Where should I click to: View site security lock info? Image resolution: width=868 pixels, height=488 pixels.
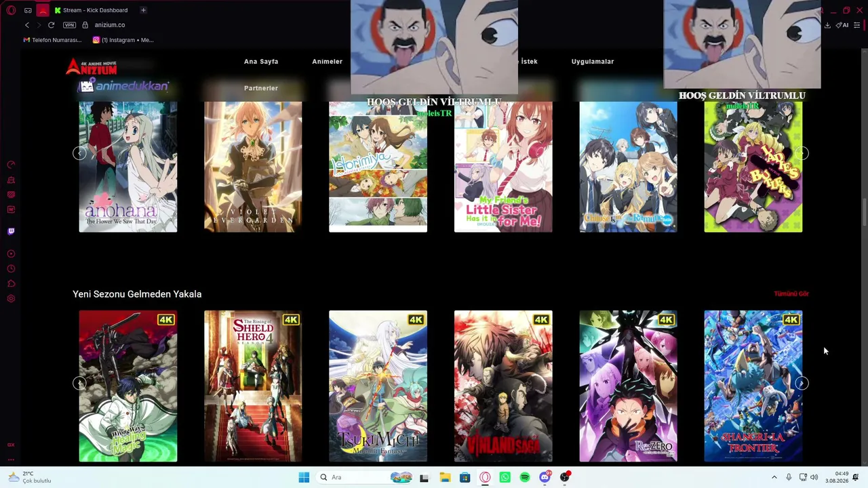[x=85, y=25]
